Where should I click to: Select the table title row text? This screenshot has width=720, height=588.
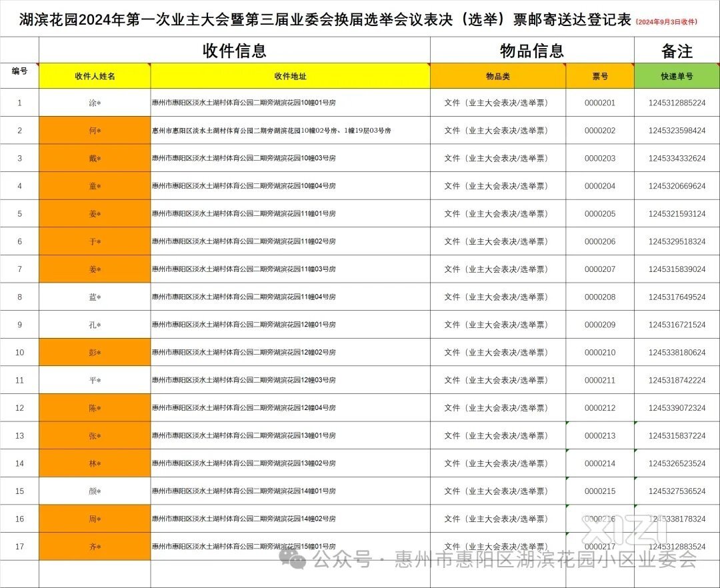[x=325, y=20]
